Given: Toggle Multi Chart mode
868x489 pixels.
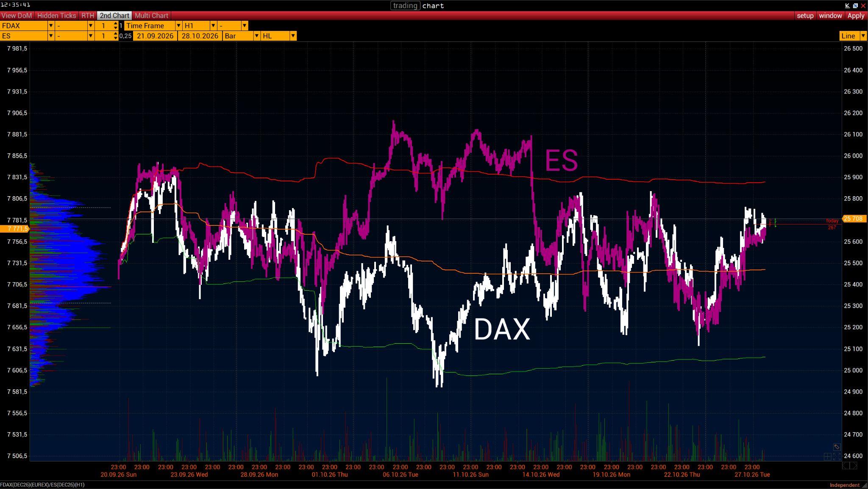Looking at the screenshot, I should click(152, 15).
